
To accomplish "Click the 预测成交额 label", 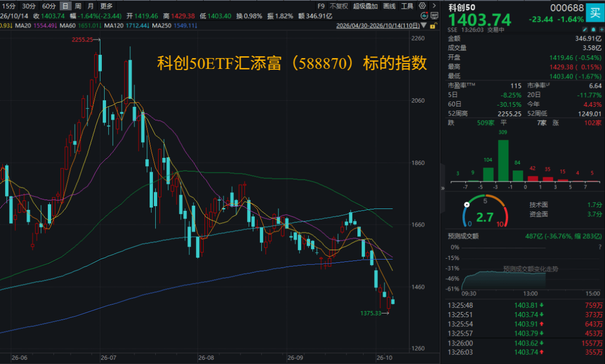I will 463,236.
